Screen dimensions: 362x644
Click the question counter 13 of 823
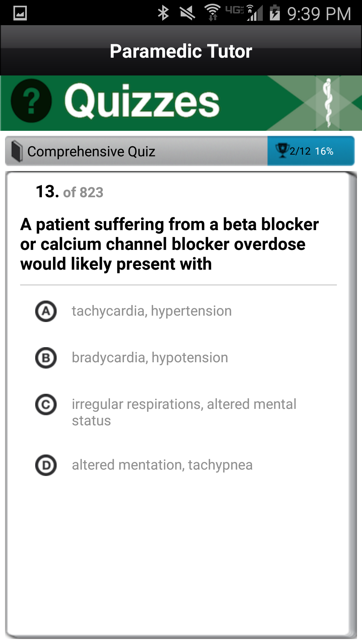pos(69,192)
